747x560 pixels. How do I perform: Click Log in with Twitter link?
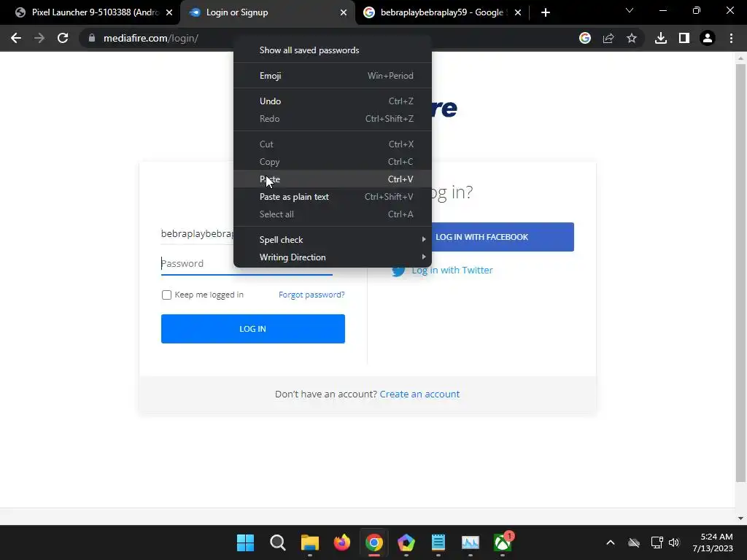point(452,270)
